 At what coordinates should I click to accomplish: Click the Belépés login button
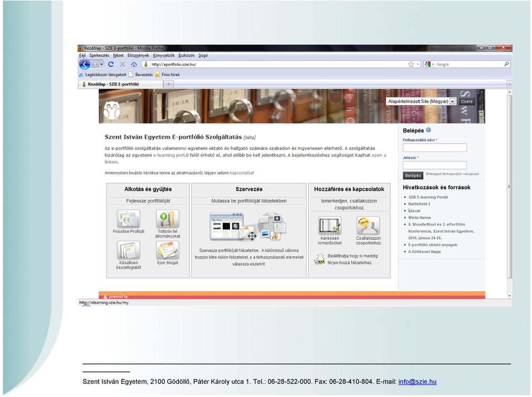pyautogui.click(x=413, y=176)
